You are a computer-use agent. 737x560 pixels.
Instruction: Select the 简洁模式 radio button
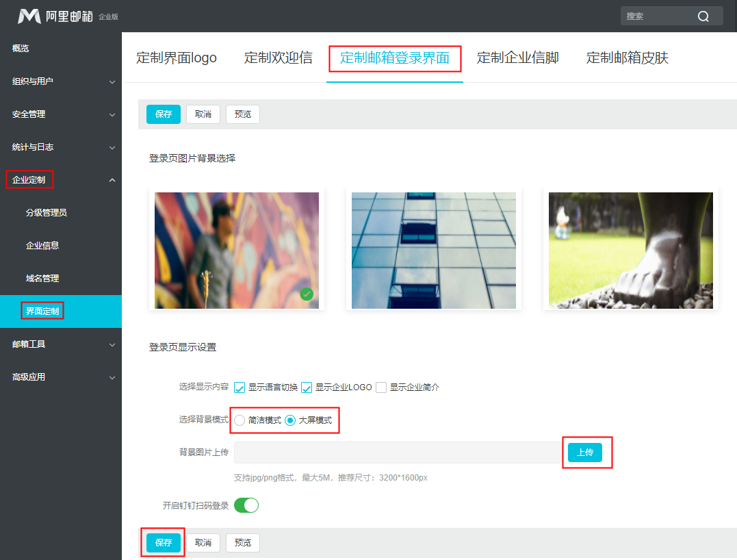240,420
